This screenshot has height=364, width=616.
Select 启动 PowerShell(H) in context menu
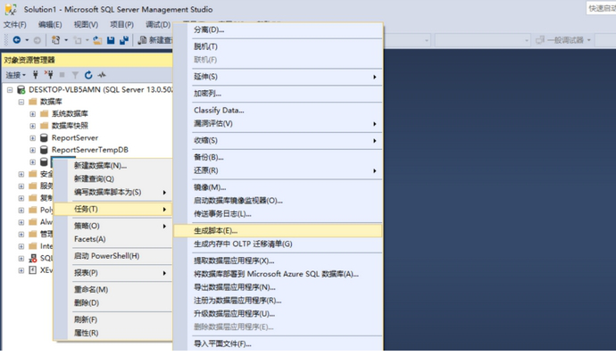pyautogui.click(x=113, y=256)
